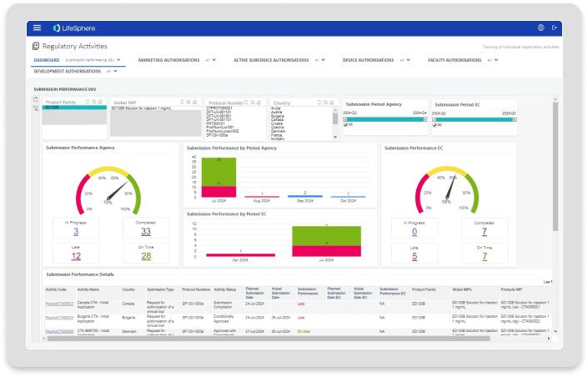Open the hamburger navigation menu

tap(37, 28)
